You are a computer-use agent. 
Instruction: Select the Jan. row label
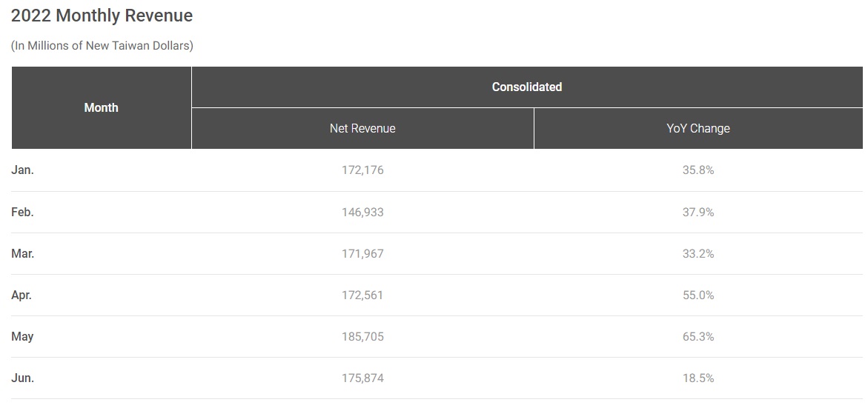click(x=23, y=170)
